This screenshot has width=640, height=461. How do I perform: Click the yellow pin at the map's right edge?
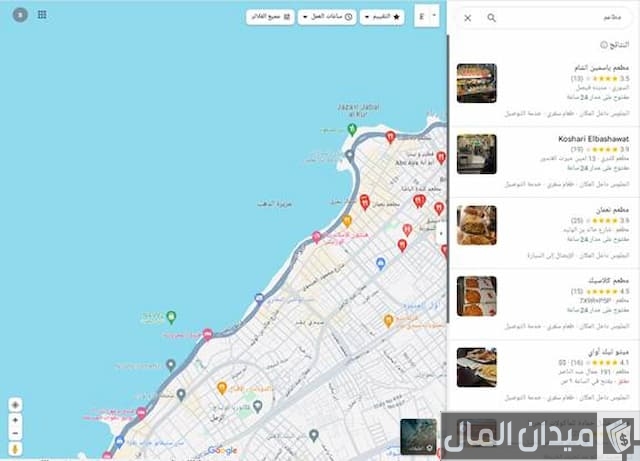coord(389,321)
